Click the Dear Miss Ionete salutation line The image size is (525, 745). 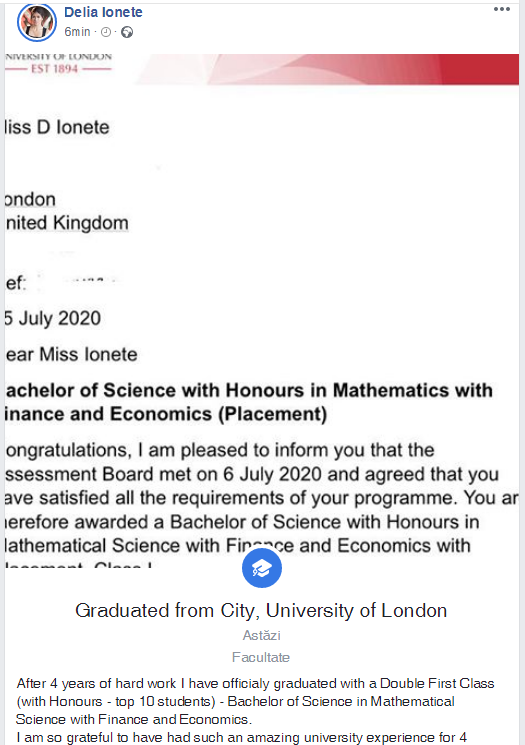click(x=71, y=354)
